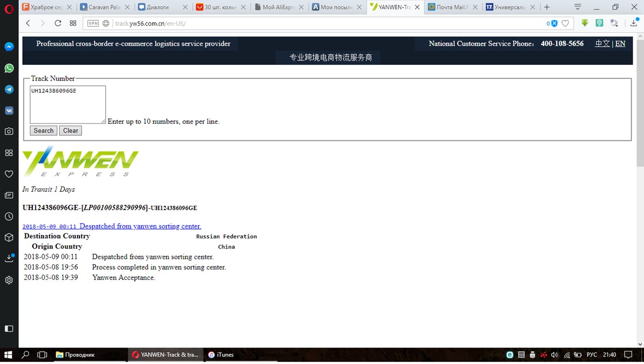Screen dimensions: 644x364
Task: Open the Windows Start menu
Action: pos(9,354)
